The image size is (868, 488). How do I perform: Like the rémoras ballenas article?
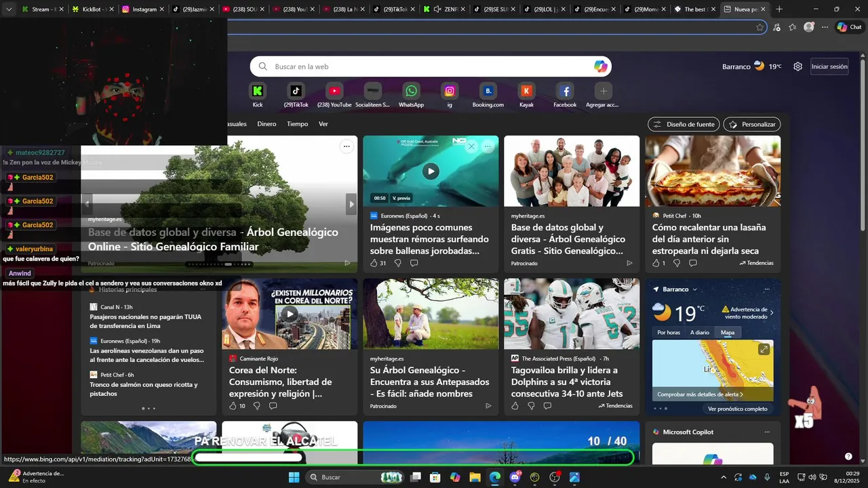coord(374,263)
